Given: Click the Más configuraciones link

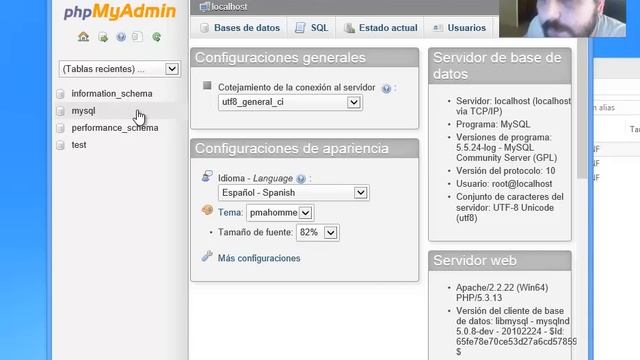Looking at the screenshot, I should coord(259,258).
